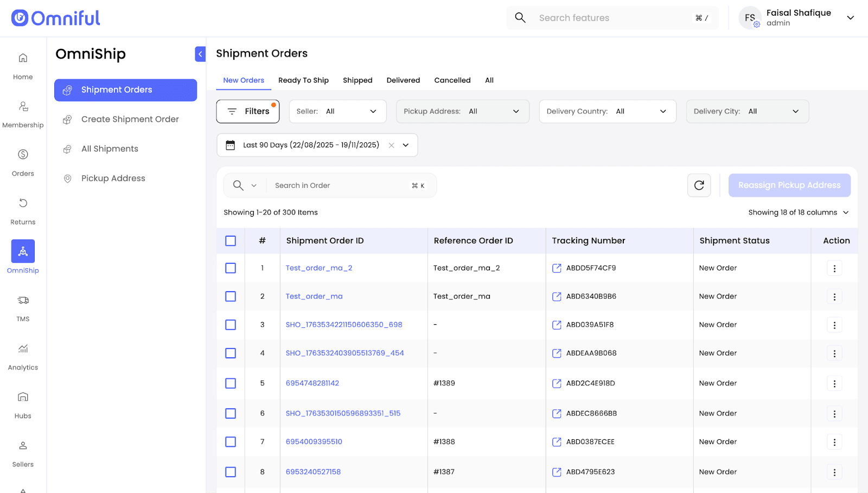The height and width of the screenshot is (493, 868).
Task: Collapse the OmniShip side panel
Action: [200, 54]
